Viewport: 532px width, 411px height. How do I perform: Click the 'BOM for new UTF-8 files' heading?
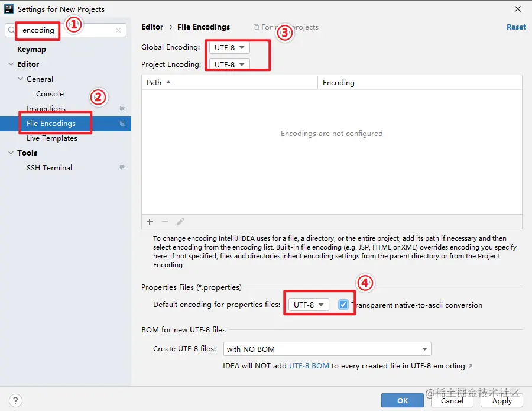pyautogui.click(x=184, y=330)
